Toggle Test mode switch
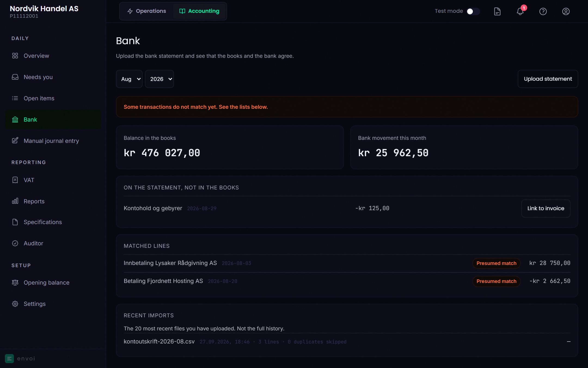Screen dimensions: 588x368 coord(473,11)
